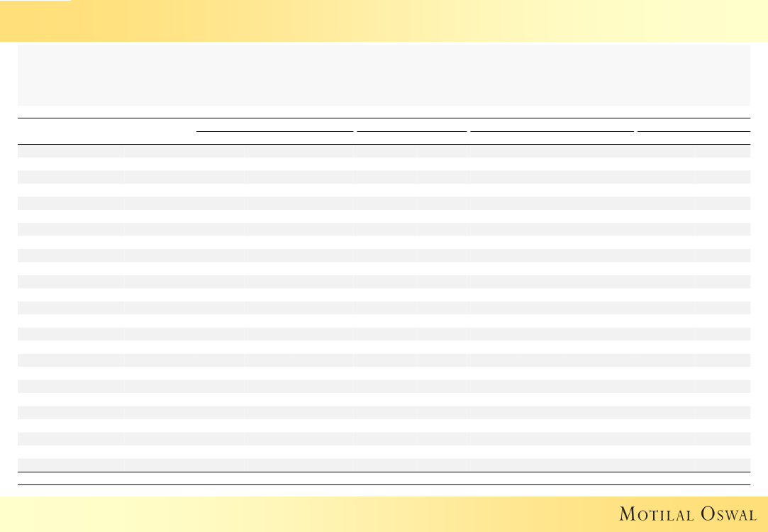
Task: Click the first underlined column group header
Action: click(274, 125)
